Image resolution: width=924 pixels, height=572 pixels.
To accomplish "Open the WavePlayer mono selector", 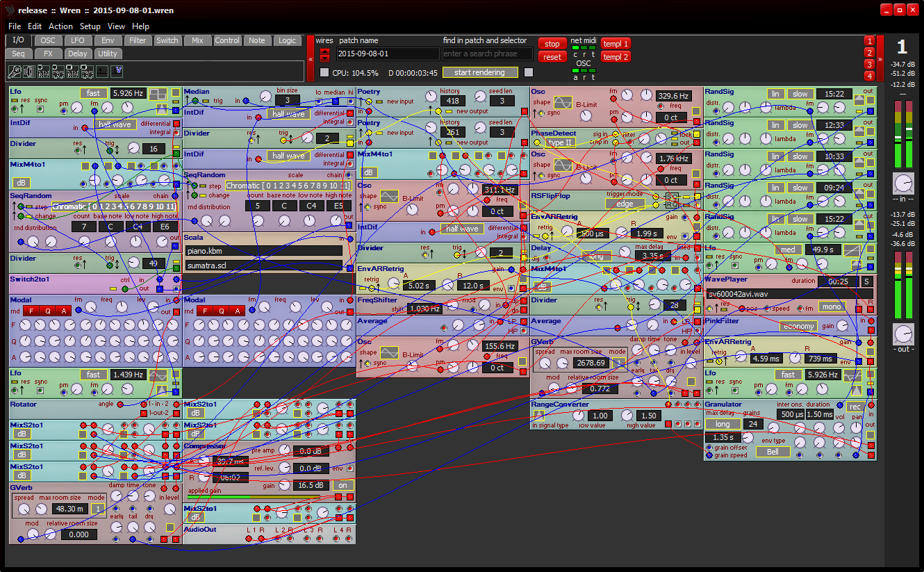I will pos(832,307).
